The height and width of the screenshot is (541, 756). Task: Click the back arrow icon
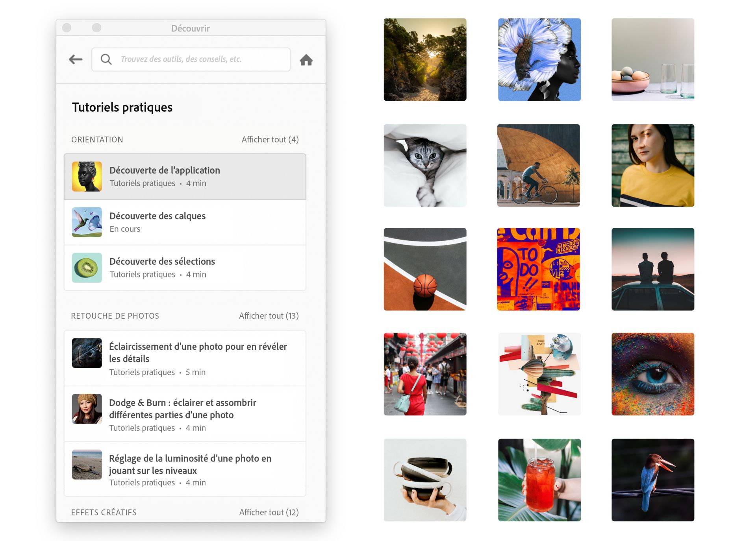[76, 59]
